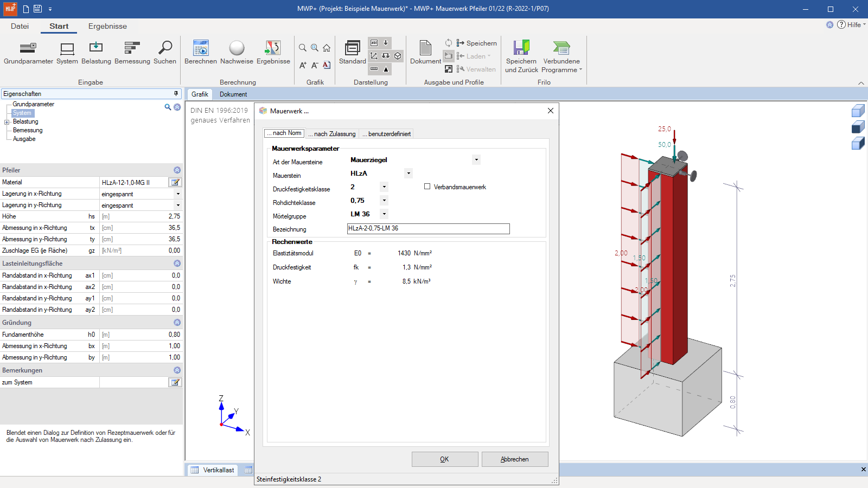Image resolution: width=868 pixels, height=488 pixels.
Task: Click the zoom window icon in Grafik
Action: (x=315, y=48)
